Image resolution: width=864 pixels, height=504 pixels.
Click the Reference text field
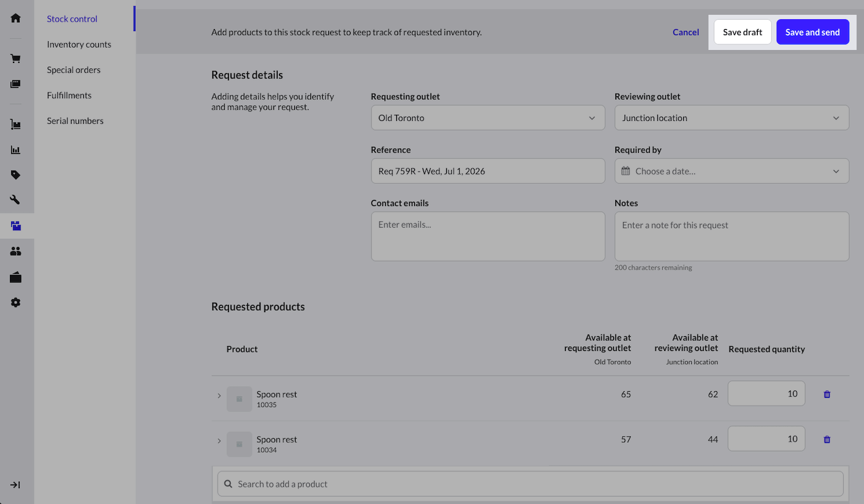coord(488,171)
